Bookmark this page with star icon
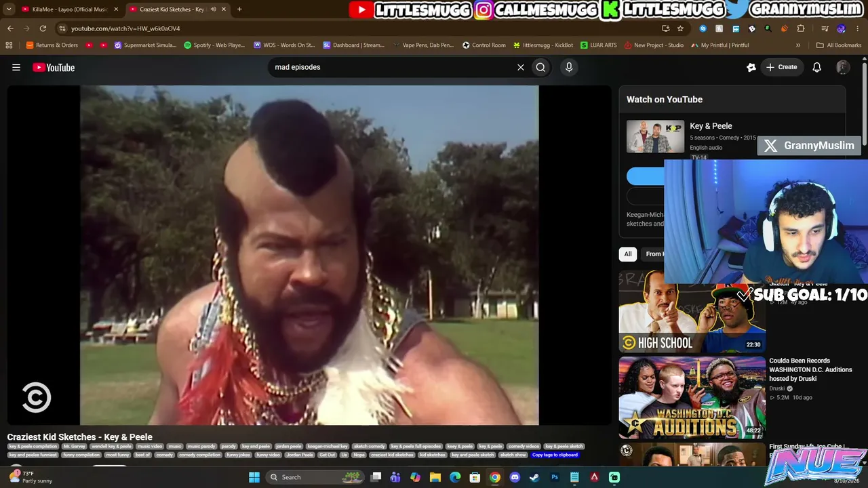868x488 pixels. [x=680, y=28]
